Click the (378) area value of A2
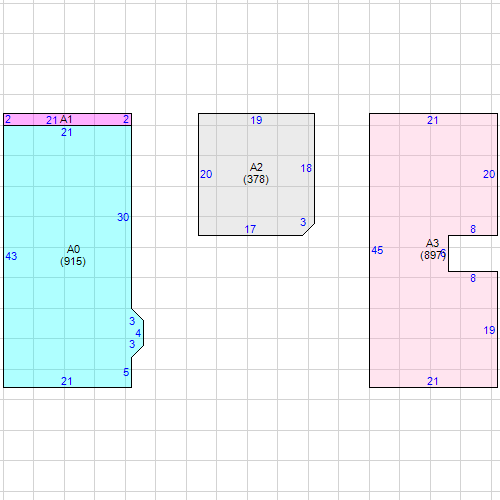The image size is (500, 500). 256,179
